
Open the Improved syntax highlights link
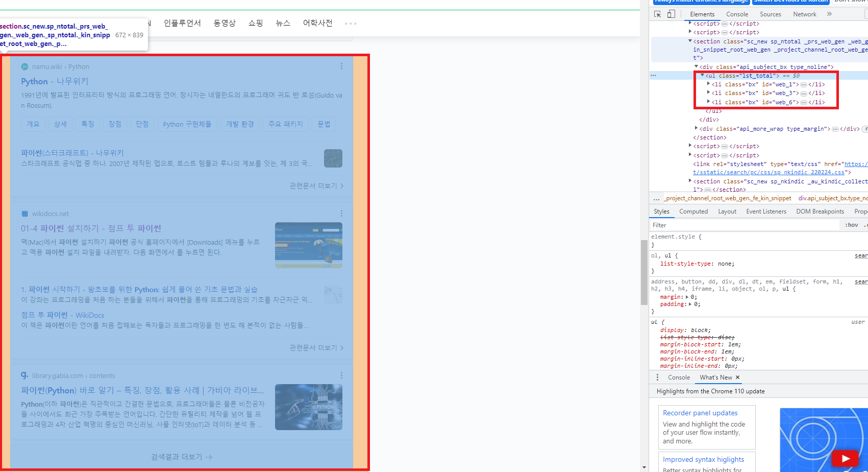coord(703,459)
